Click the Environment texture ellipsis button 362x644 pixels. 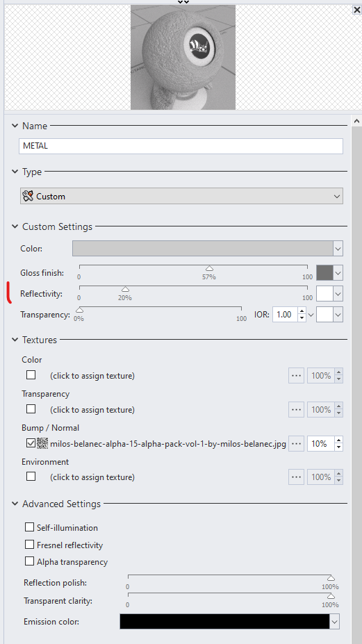(296, 477)
